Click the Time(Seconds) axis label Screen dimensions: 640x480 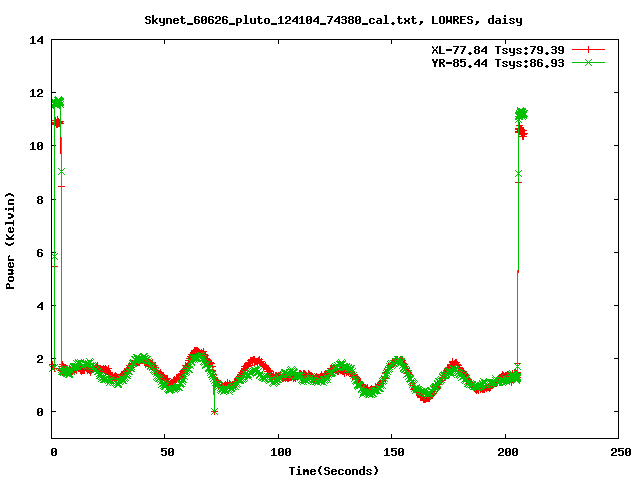coord(334,471)
